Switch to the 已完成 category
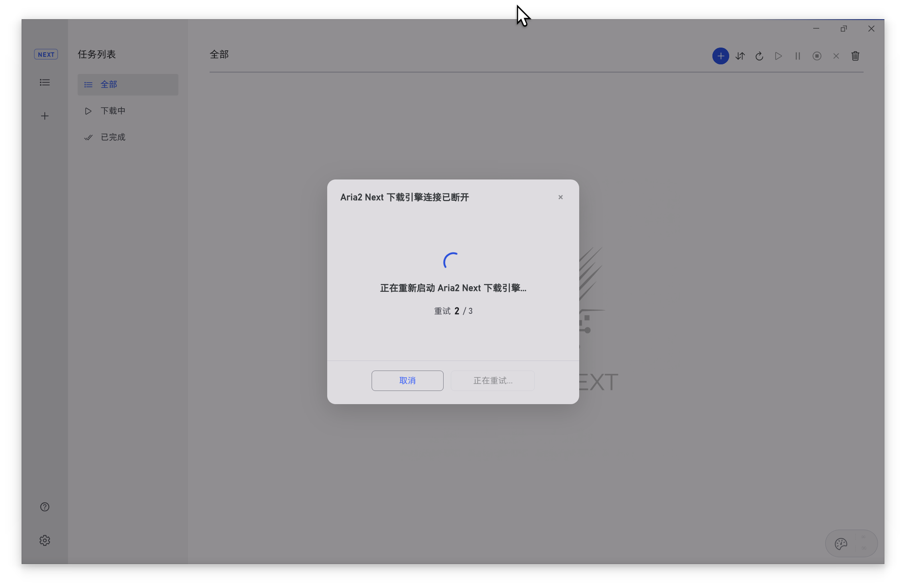Image resolution: width=906 pixels, height=588 pixels. coord(128,137)
